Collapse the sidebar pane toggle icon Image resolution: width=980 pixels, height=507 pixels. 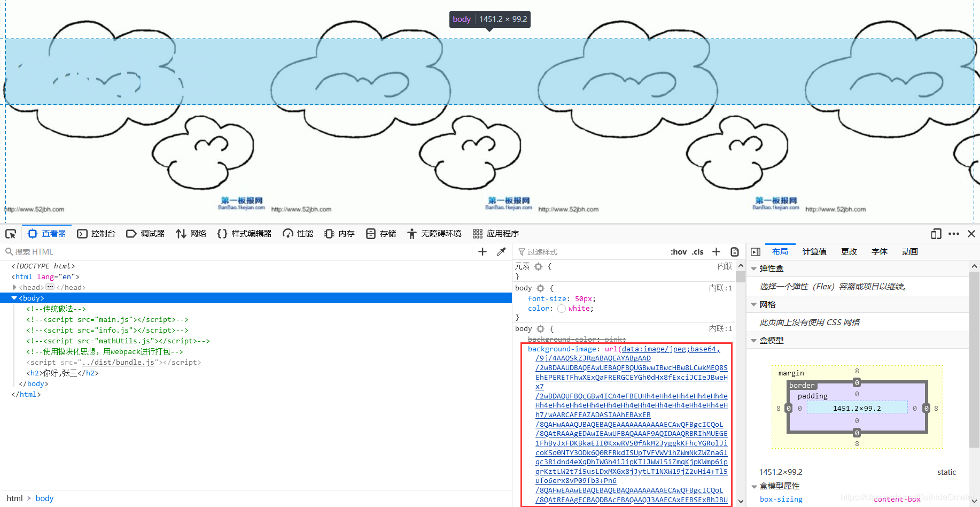pos(756,252)
